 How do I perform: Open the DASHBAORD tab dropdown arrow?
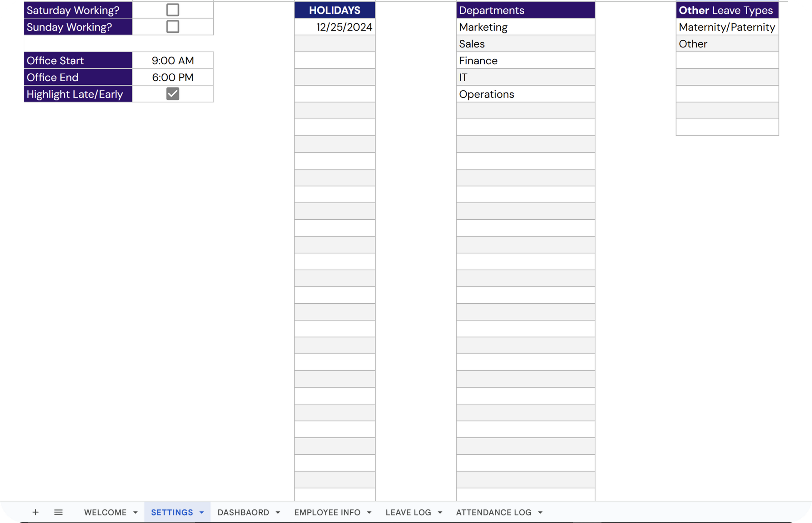coord(278,512)
